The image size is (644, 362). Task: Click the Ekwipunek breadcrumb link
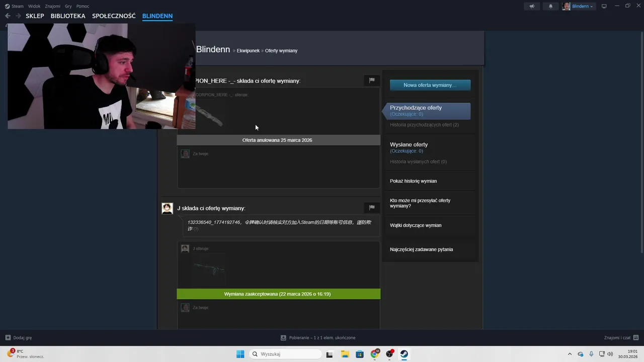(248, 50)
